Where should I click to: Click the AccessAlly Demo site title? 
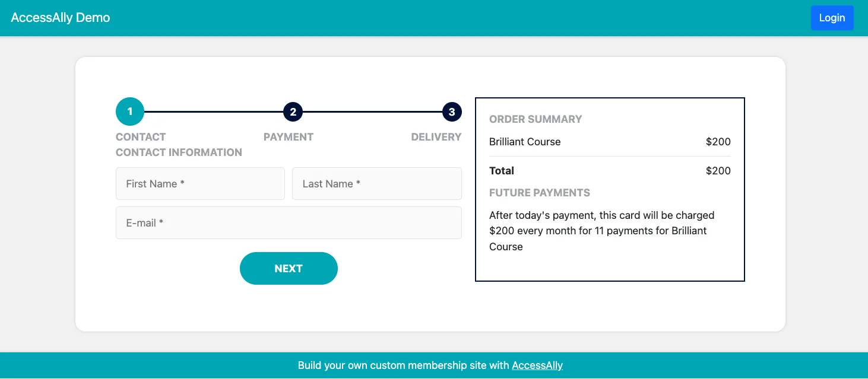click(x=61, y=18)
